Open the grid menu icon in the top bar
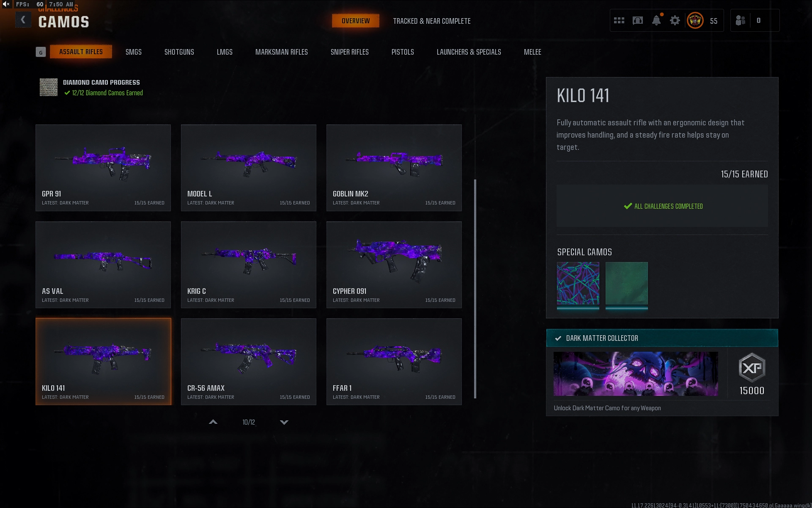812x508 pixels. [x=619, y=20]
